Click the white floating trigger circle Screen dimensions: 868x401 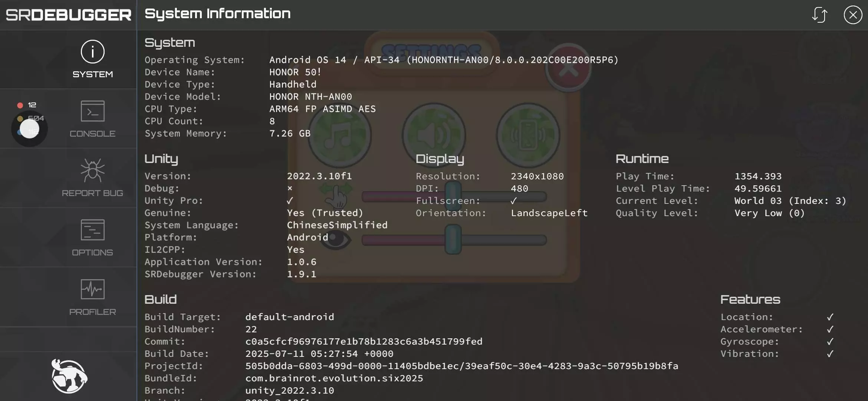(x=29, y=129)
